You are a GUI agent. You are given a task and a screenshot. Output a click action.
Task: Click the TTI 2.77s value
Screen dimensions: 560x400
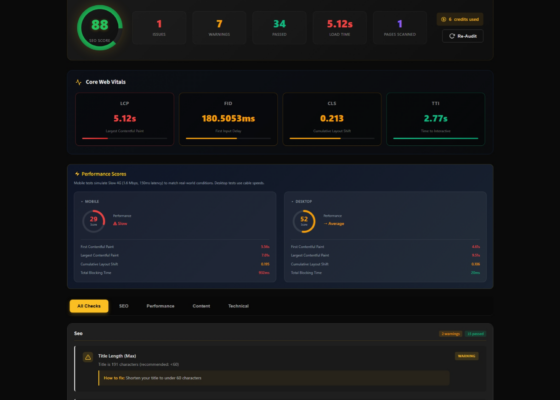[x=435, y=118]
